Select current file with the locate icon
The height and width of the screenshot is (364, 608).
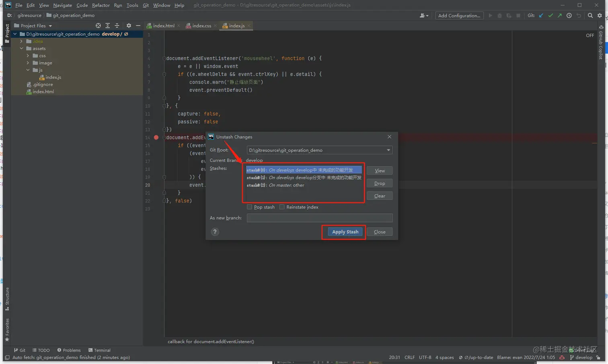point(98,25)
